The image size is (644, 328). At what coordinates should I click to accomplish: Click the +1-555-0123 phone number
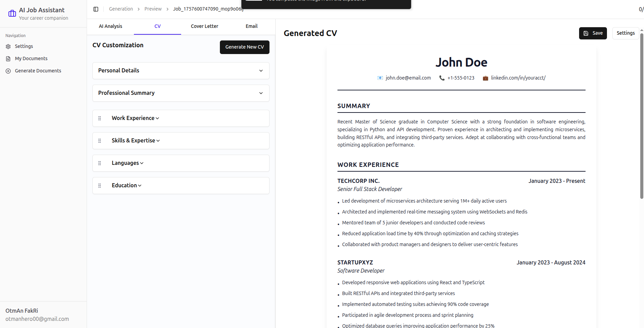[x=461, y=78]
